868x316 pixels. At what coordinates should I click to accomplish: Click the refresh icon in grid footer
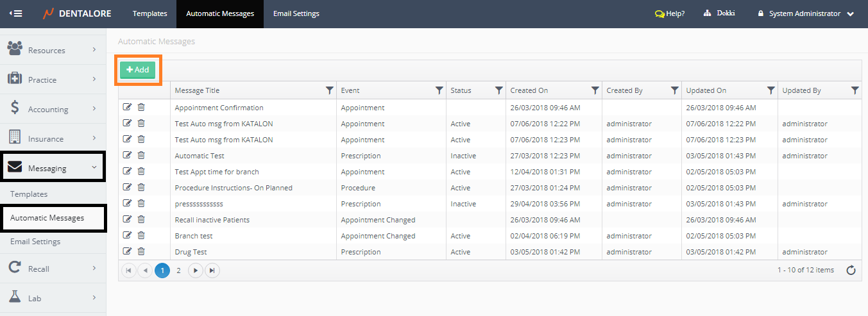tap(851, 270)
